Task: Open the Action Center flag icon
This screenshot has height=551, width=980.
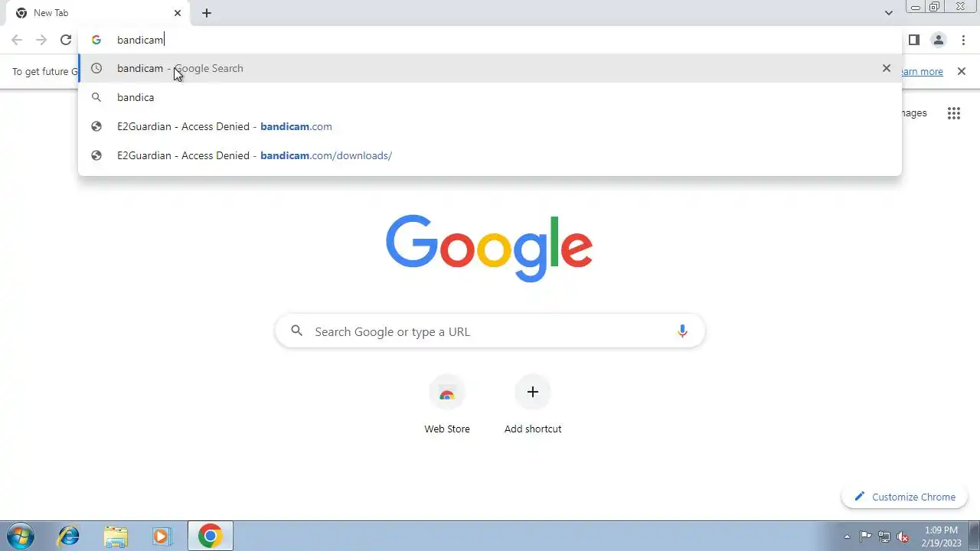Action: [x=865, y=536]
